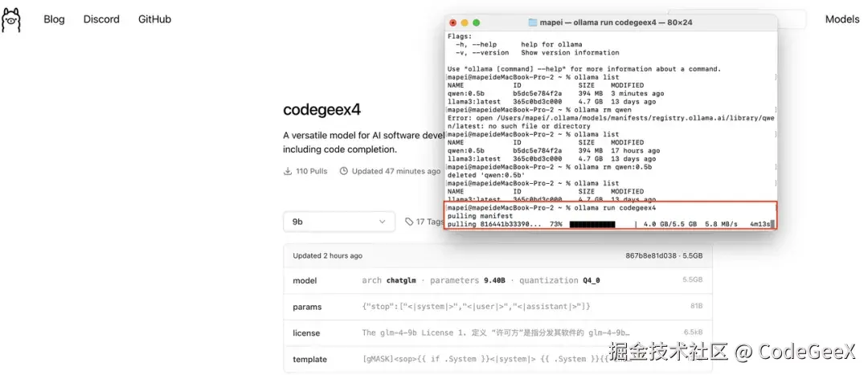Click 'ollama rm qwen:0.5b' command line
This screenshot has width=868, height=375.
pyautogui.click(x=612, y=167)
